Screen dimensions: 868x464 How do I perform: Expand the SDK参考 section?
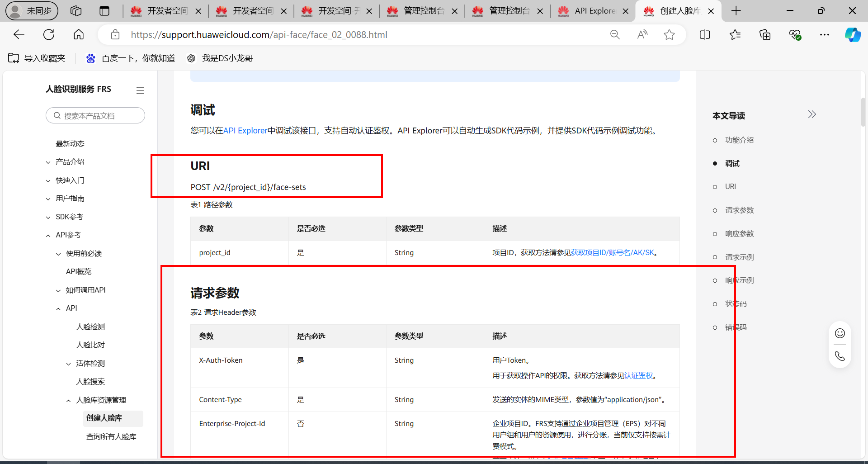(48, 217)
